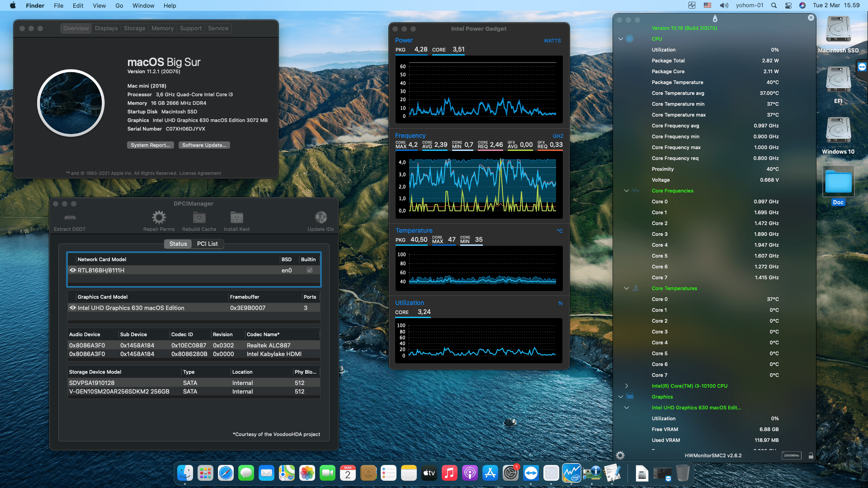Click the 2500MHz frequency control
The width and height of the screenshot is (868, 488).
click(x=792, y=455)
